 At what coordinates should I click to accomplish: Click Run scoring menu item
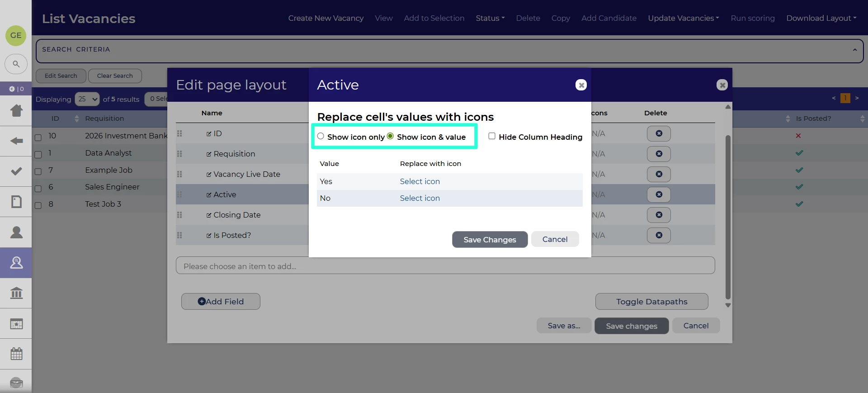(x=753, y=18)
